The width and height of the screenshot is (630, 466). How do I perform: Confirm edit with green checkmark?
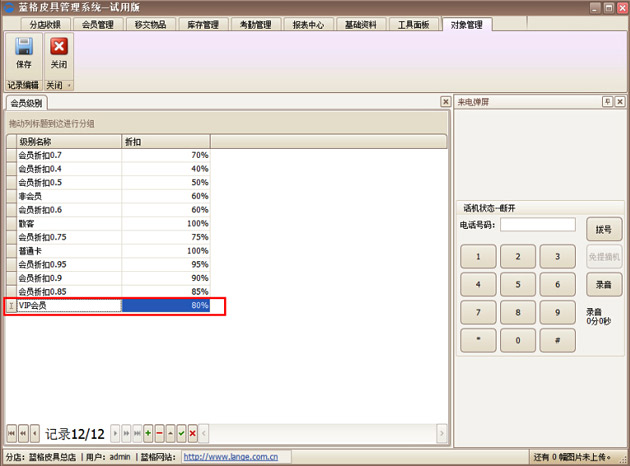click(x=181, y=433)
